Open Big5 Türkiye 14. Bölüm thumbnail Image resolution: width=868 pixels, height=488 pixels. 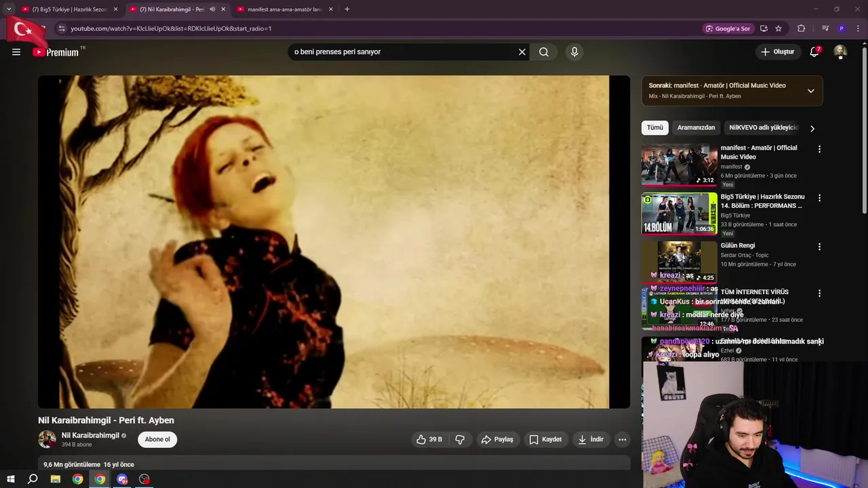point(679,213)
